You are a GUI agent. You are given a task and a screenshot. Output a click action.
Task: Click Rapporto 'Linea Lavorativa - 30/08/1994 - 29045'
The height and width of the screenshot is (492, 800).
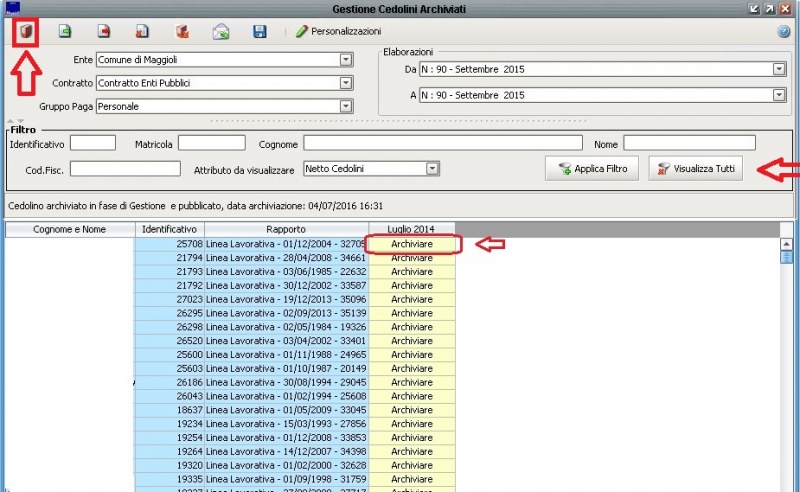pyautogui.click(x=286, y=382)
